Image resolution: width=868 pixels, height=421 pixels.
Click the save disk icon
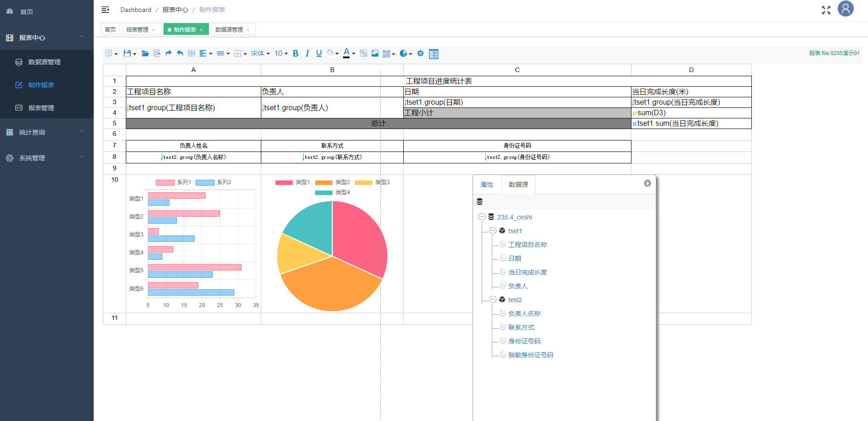click(x=127, y=54)
